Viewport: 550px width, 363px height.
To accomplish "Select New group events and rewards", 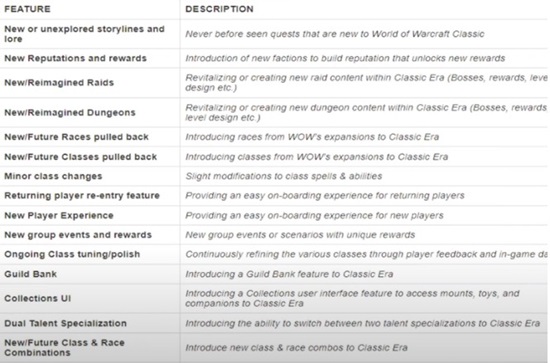I will tap(78, 235).
